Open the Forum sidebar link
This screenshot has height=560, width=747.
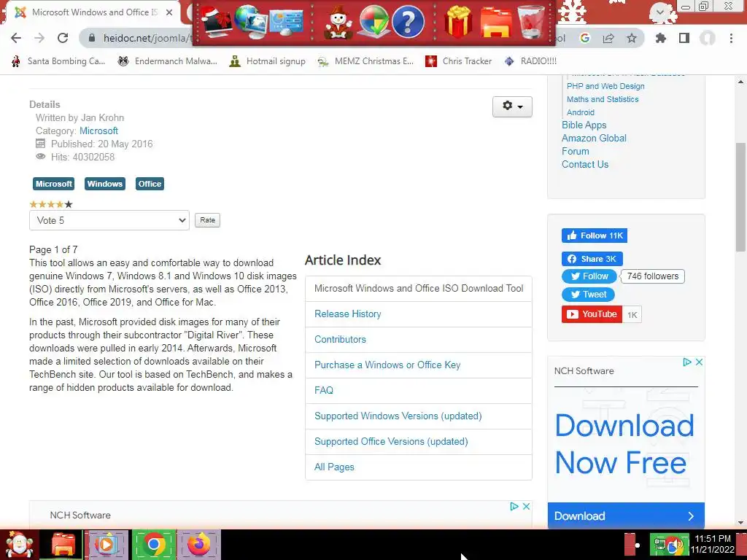pyautogui.click(x=575, y=151)
